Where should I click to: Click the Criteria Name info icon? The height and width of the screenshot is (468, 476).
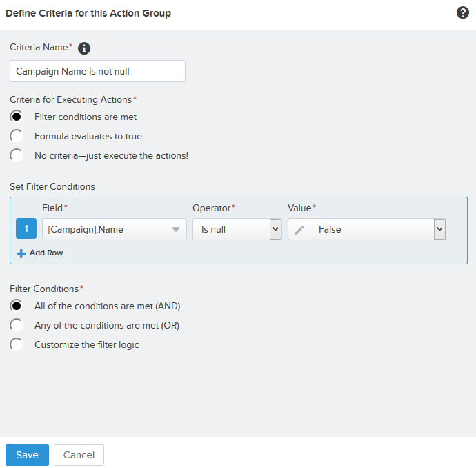[84, 48]
